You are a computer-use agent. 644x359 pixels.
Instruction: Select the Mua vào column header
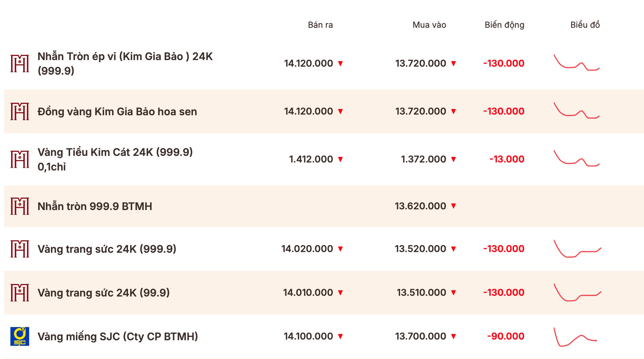pos(429,25)
